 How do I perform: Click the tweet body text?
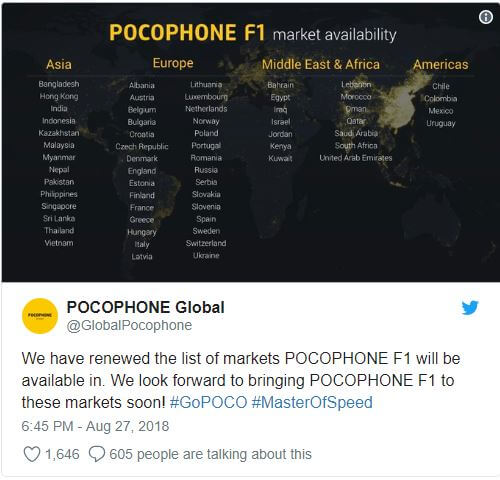[x=241, y=380]
